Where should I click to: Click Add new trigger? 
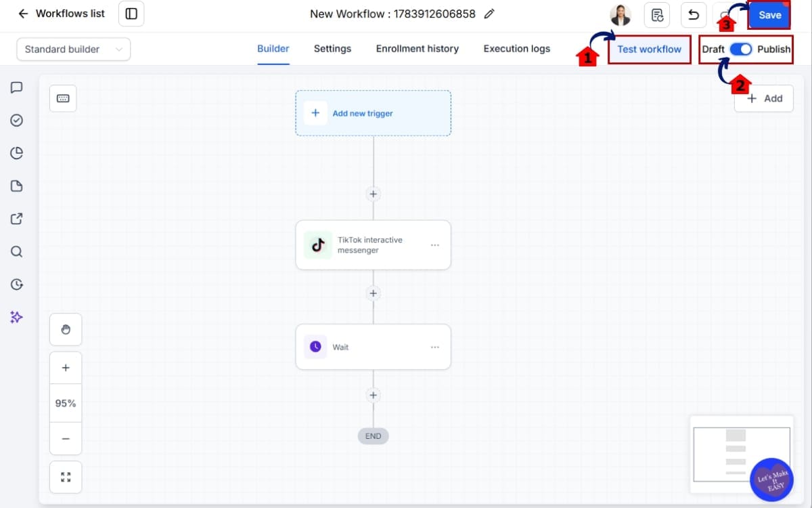pos(373,113)
